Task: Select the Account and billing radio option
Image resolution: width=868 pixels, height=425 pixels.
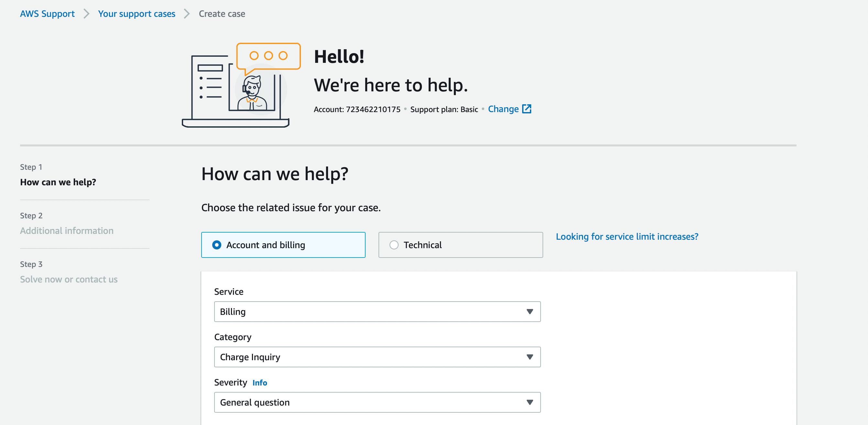Action: (x=217, y=245)
